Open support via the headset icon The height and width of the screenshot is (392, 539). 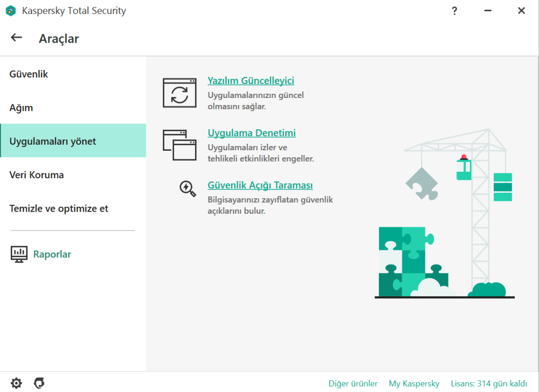(39, 383)
